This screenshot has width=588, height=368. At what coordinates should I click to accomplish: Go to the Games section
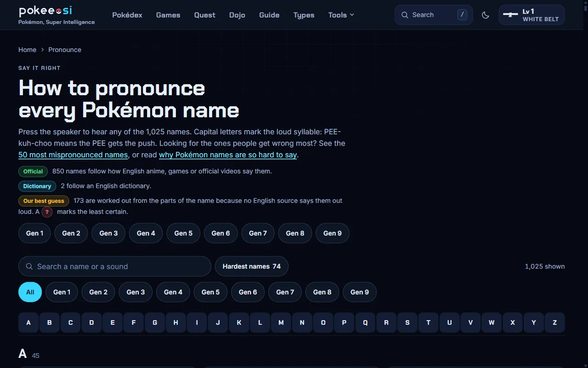click(x=168, y=15)
